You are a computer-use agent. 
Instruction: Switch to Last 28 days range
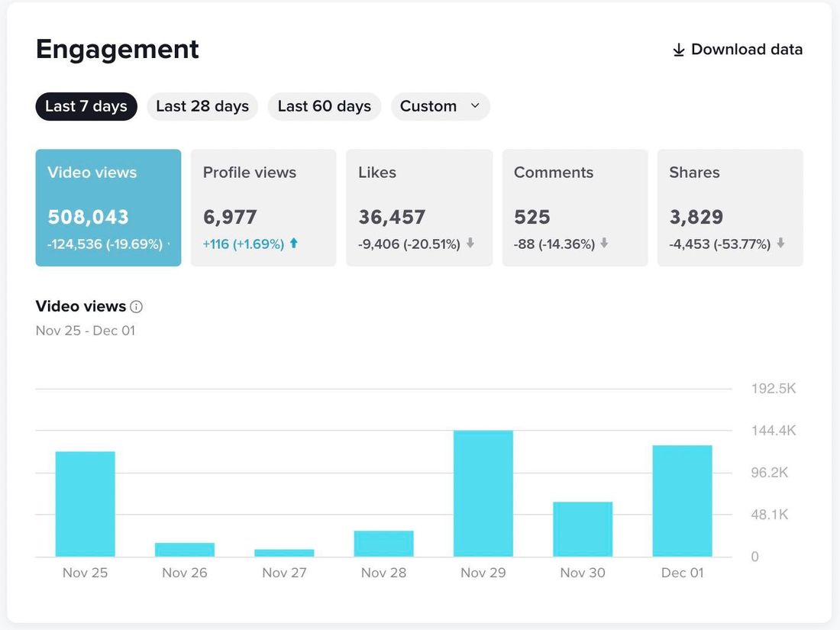(202, 106)
